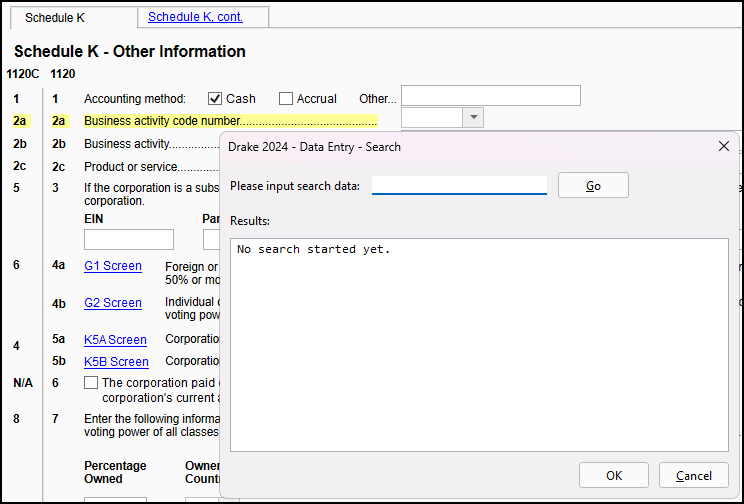
Task: Switch to the Schedule K tab
Action: (x=55, y=18)
